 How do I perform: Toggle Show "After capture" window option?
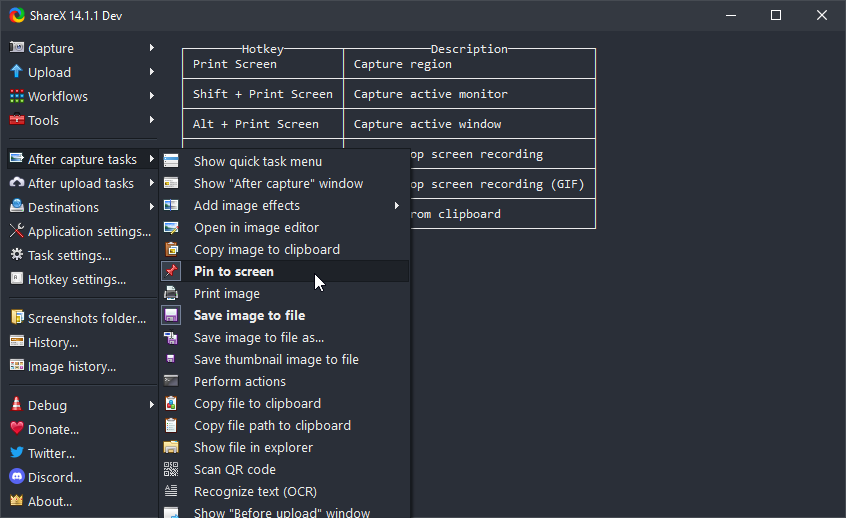(285, 183)
